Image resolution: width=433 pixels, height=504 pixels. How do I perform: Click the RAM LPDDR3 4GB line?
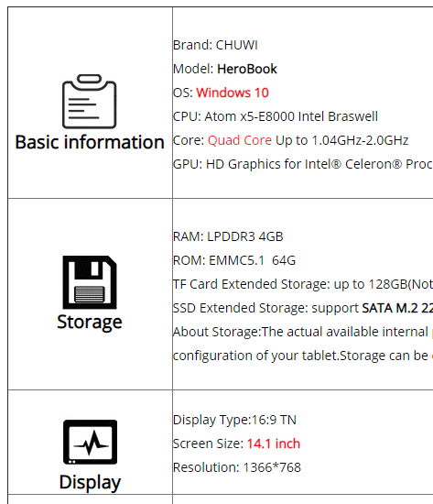point(228,236)
